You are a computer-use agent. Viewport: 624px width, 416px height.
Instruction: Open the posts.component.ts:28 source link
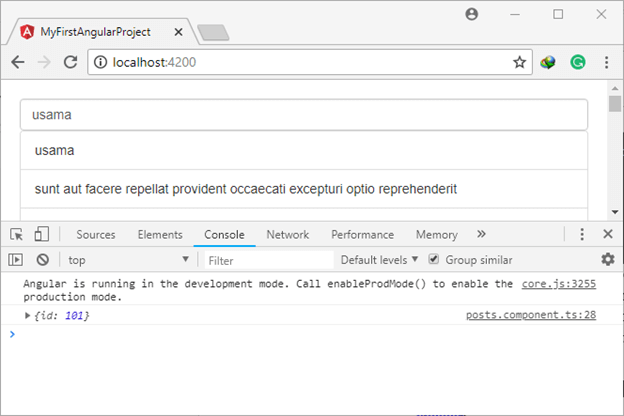[x=531, y=315]
